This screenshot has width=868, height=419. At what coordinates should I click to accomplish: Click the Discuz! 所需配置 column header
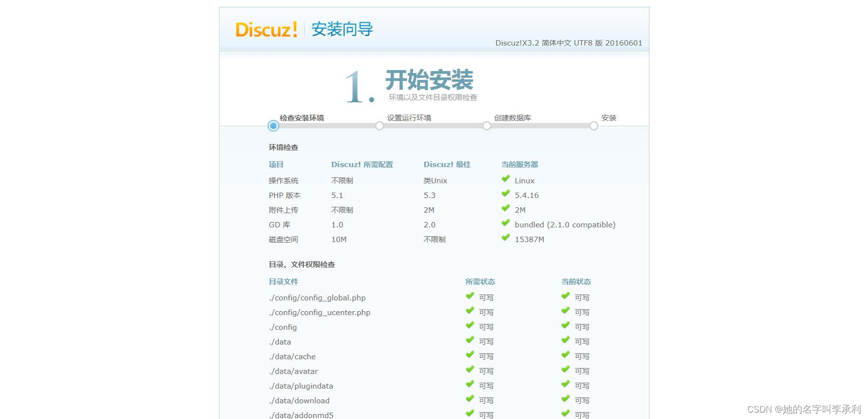(362, 164)
